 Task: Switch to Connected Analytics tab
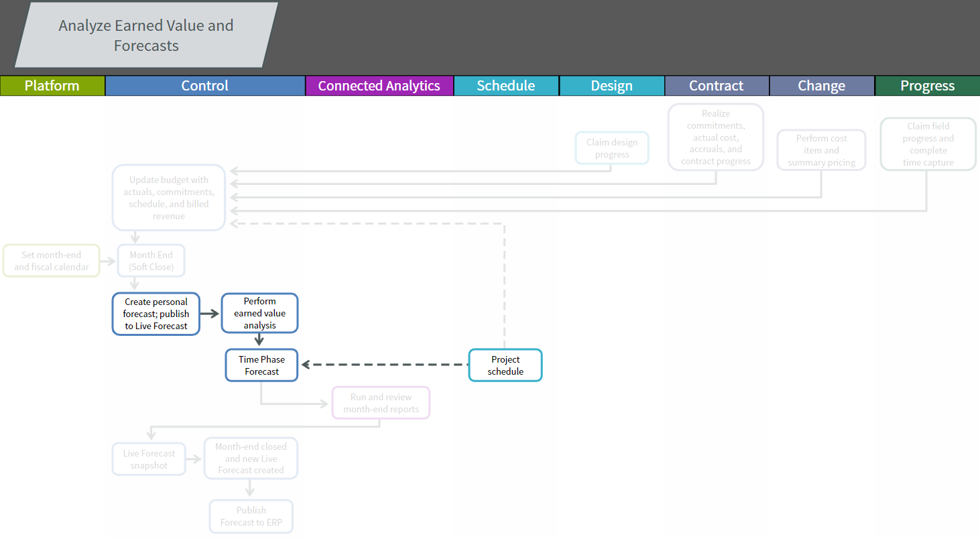click(x=379, y=86)
